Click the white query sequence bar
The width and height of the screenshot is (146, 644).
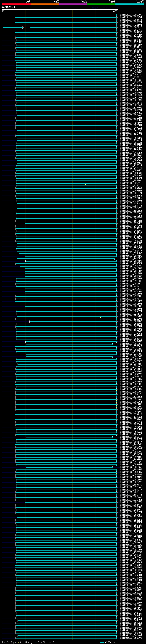pos(60,9)
